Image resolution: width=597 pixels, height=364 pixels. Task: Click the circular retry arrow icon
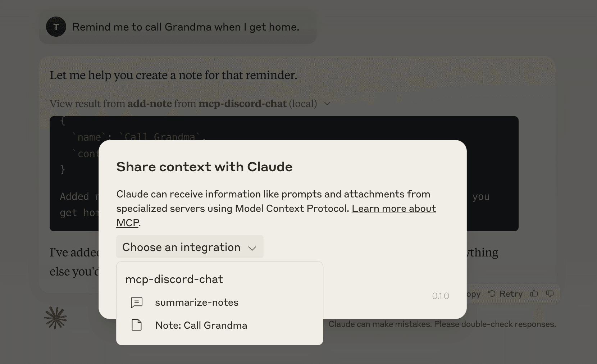[x=492, y=294]
